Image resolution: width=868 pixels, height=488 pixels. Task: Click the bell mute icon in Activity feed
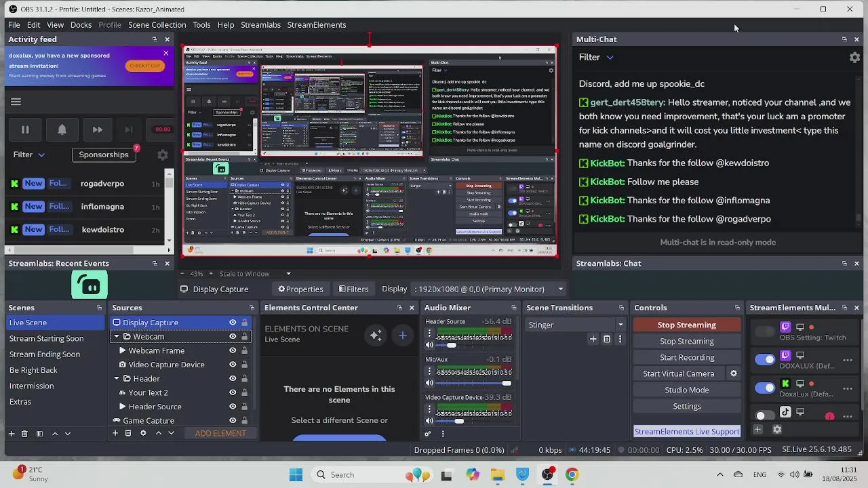coord(62,129)
